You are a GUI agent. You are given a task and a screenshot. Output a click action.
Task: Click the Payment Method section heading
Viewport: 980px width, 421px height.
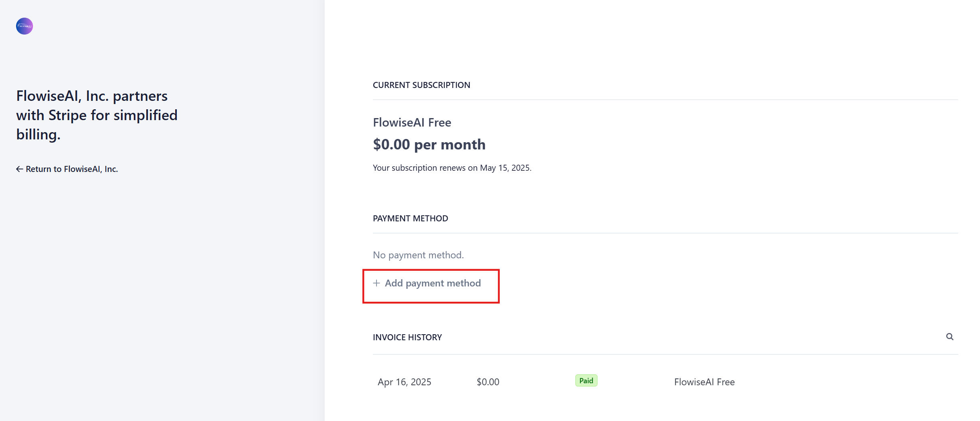[410, 219]
